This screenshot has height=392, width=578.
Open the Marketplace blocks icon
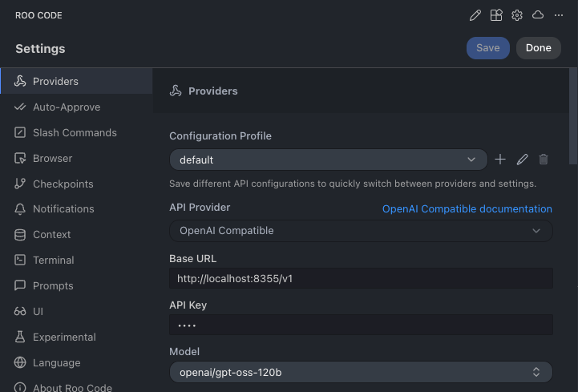[x=496, y=15]
